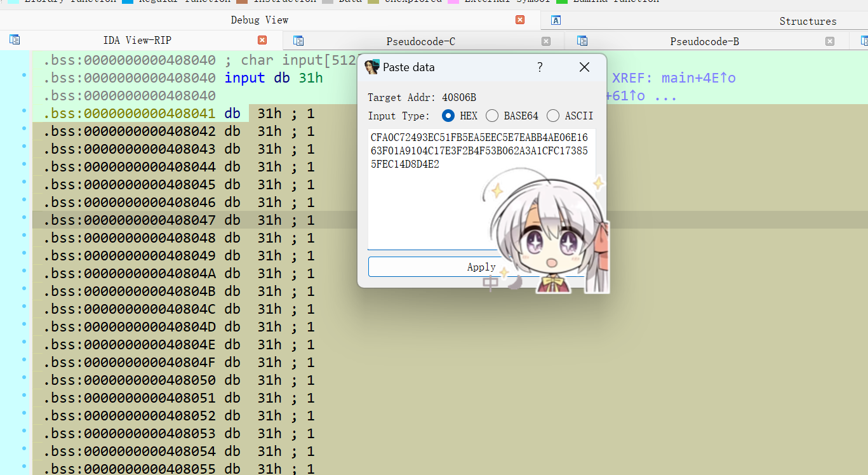Select address .bss:0000000000408042
This screenshot has width=868, height=475.
[x=130, y=131]
